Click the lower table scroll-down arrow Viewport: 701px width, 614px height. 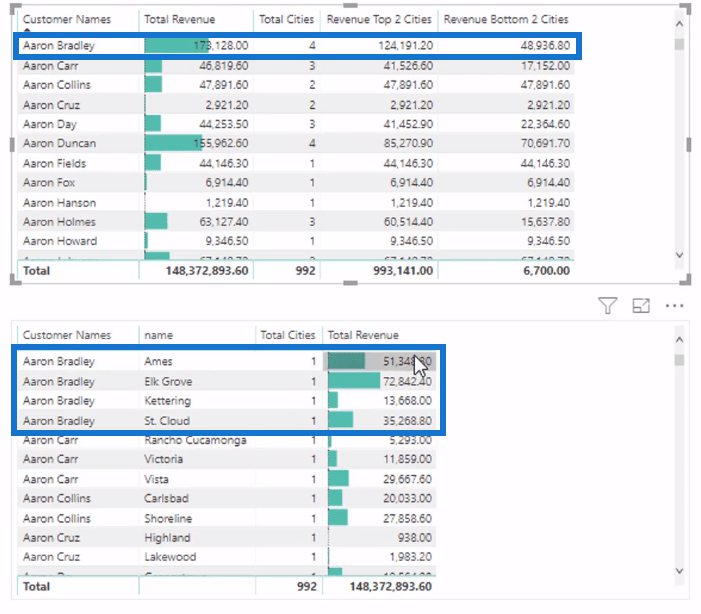(x=679, y=571)
